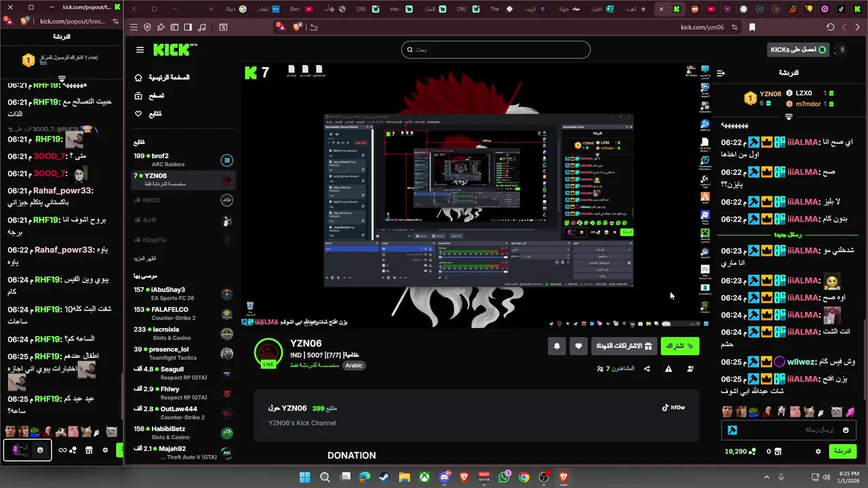The image size is (868, 488).
Task: Open emoji picker in main chat input
Action: tap(846, 430)
